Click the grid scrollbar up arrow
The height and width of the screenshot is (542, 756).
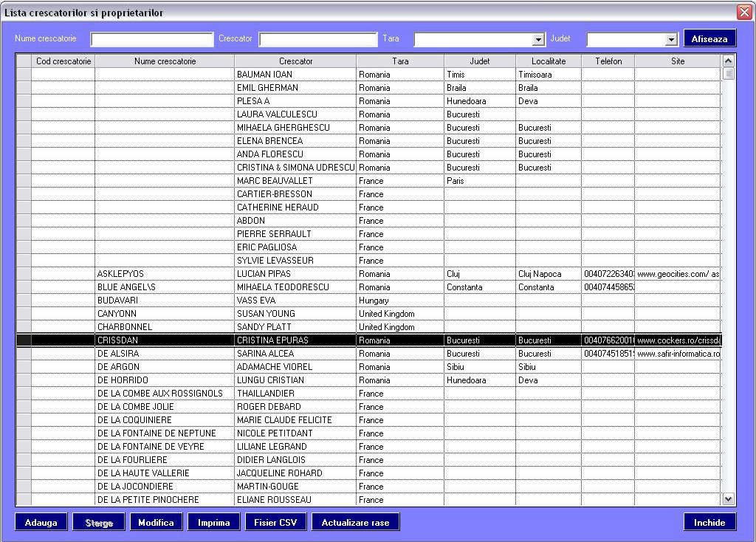[729, 61]
